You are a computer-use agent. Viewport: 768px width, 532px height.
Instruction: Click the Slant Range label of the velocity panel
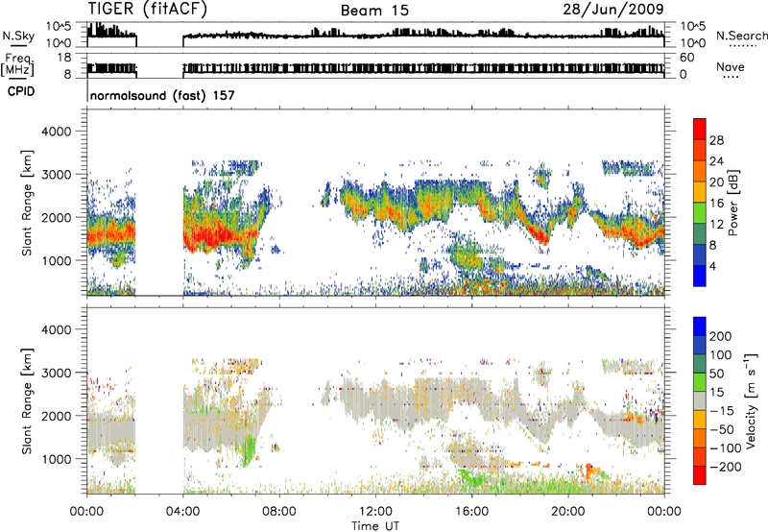click(27, 400)
